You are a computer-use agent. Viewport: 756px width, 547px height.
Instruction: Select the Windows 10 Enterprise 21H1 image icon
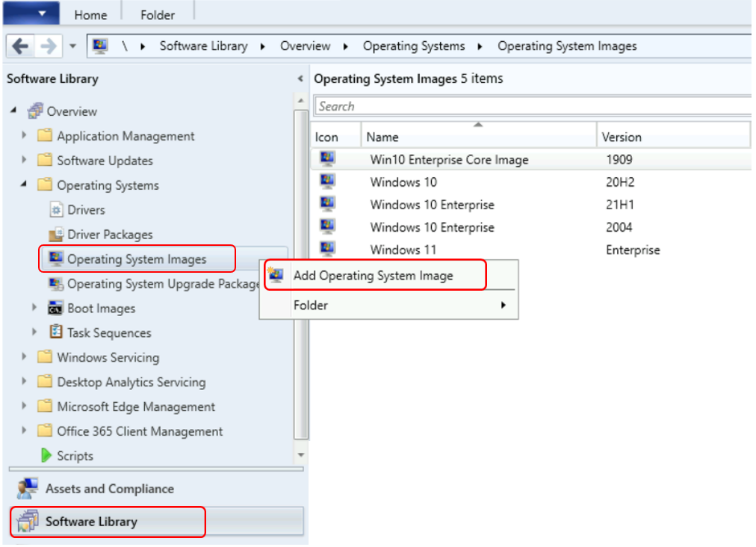pos(327,203)
